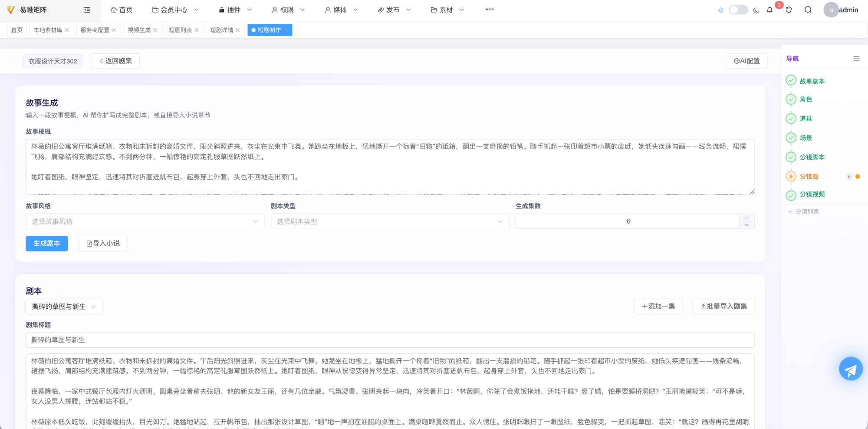The height and width of the screenshot is (429, 868).
Task: Go to 故事剧本 navigation step
Action: tap(812, 81)
